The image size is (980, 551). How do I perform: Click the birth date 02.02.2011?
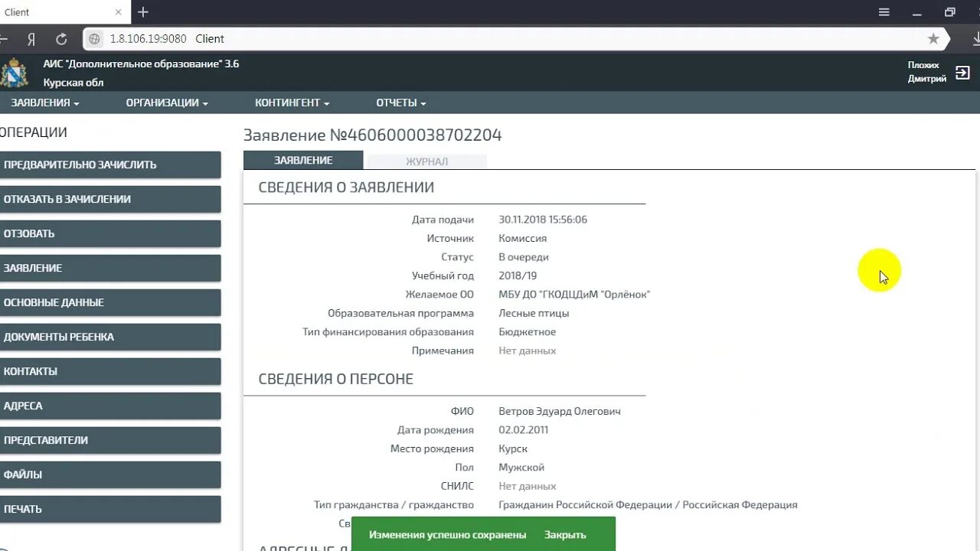pos(524,430)
